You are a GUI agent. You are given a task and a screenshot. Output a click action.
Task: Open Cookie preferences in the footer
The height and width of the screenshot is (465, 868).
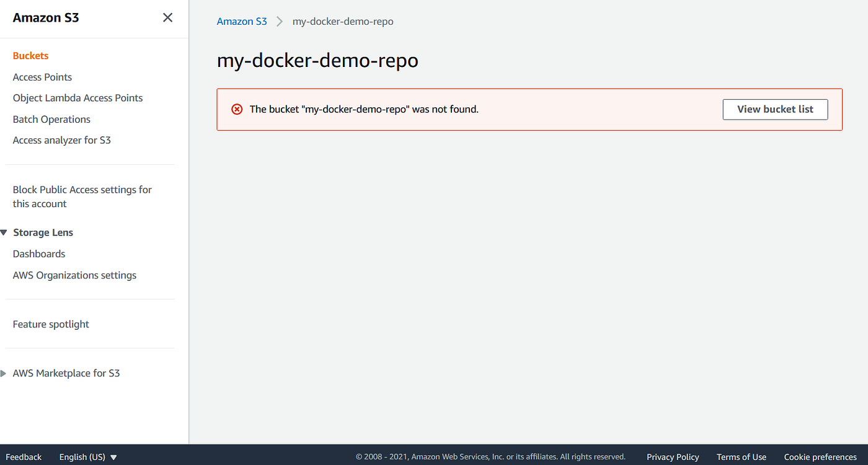coord(820,457)
